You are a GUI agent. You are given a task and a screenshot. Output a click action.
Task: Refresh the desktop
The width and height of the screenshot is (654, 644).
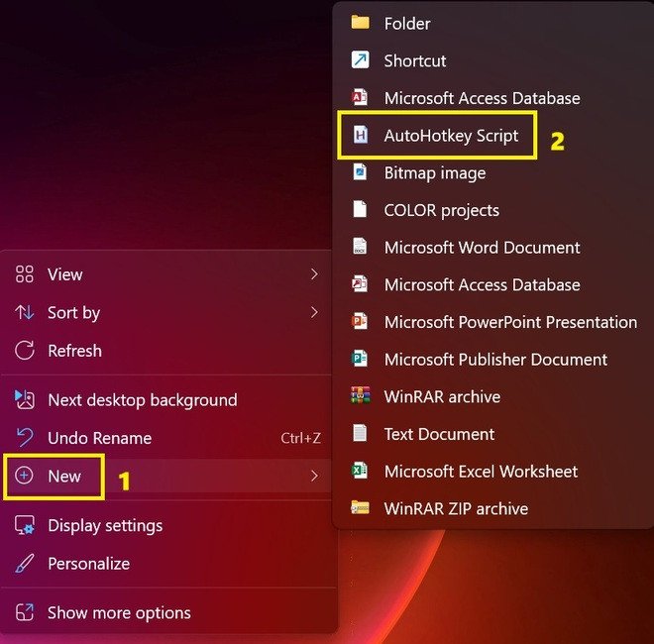click(x=166, y=351)
